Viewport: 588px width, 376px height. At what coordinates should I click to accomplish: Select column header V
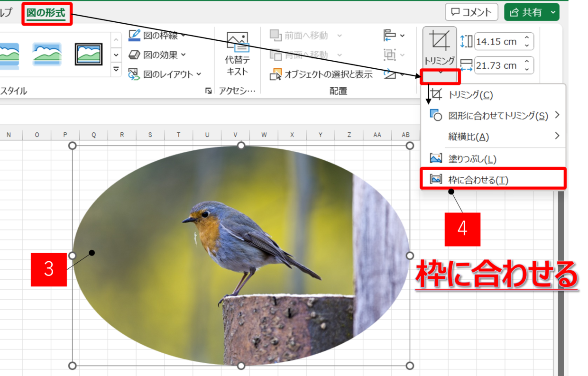235,135
